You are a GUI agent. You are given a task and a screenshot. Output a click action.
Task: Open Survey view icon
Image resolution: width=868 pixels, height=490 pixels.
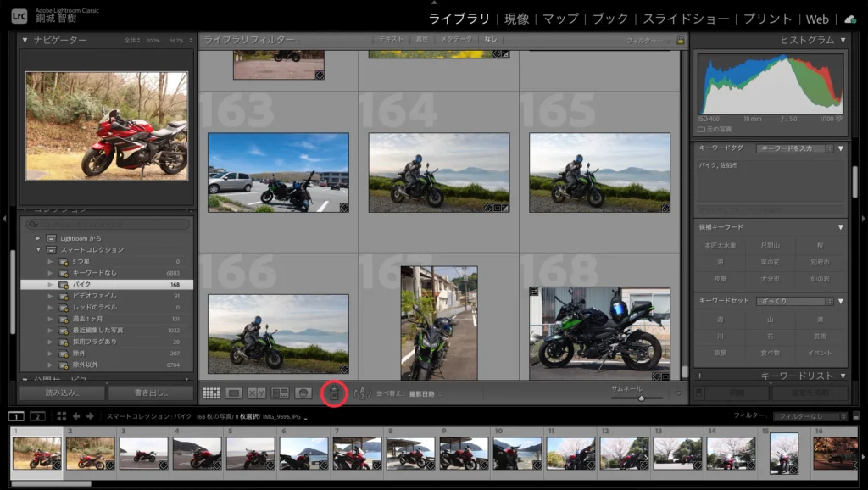tap(280, 393)
